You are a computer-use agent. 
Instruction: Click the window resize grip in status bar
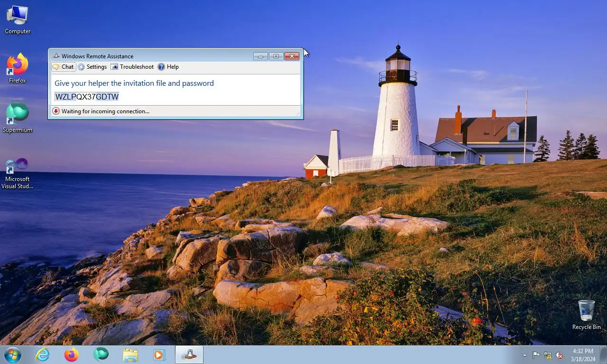pos(297,113)
